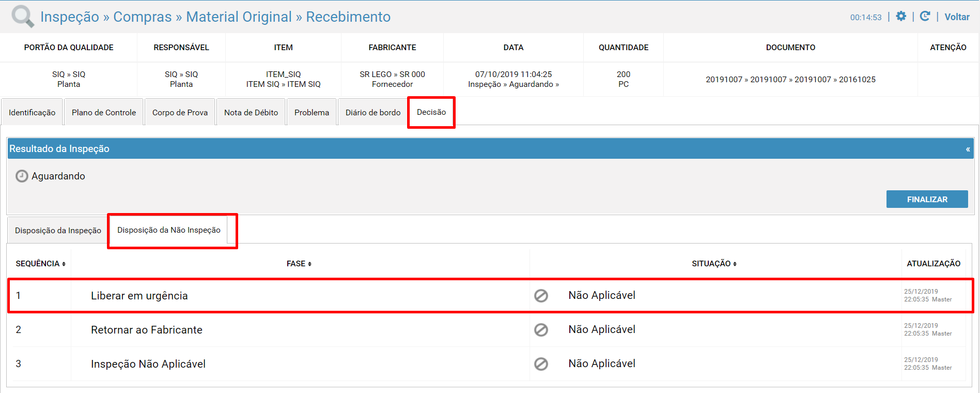
Task: Click the fabricante SR LEGO » SR 000
Action: tap(392, 74)
